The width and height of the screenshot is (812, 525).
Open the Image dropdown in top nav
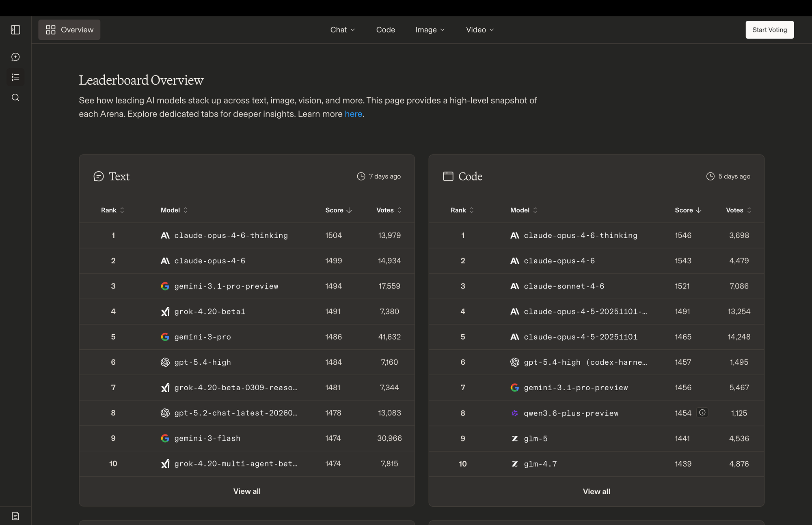click(430, 30)
